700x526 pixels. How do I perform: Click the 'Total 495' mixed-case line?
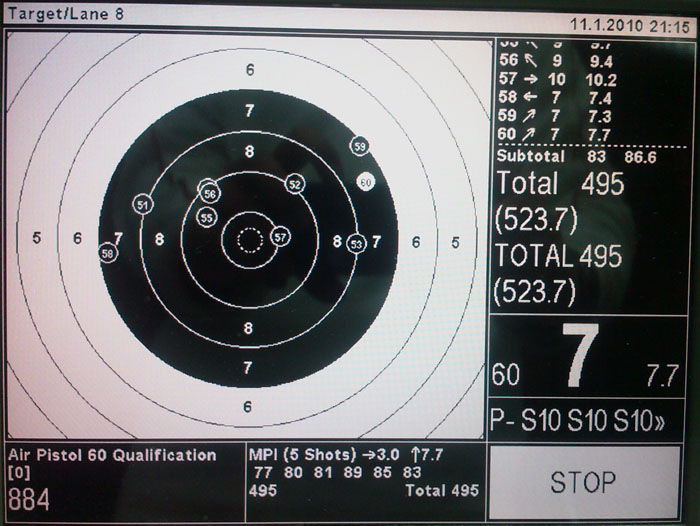[560, 184]
